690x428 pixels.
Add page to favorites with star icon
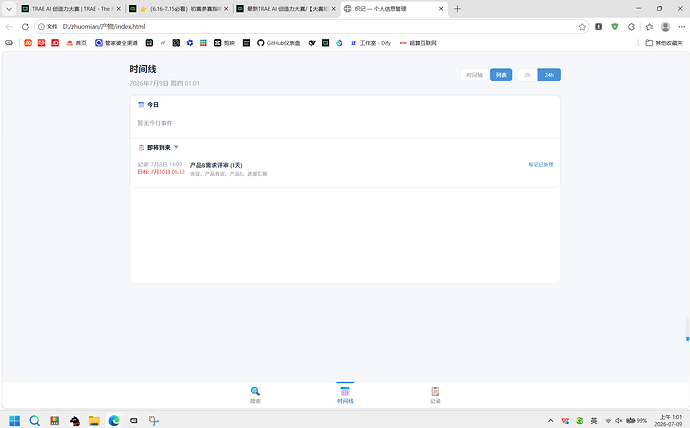582,27
